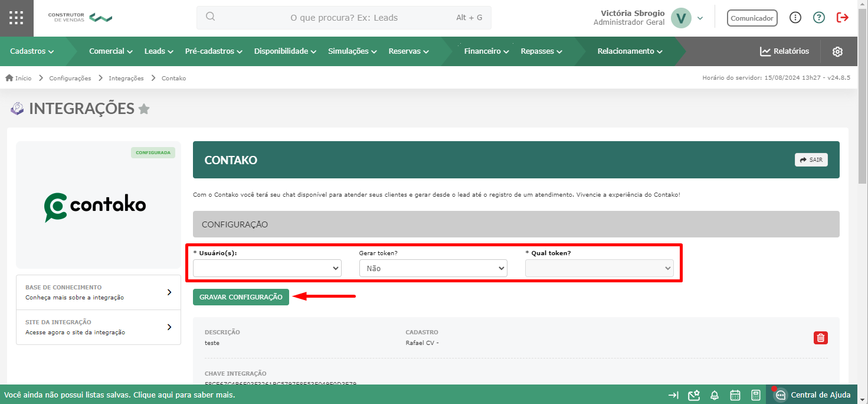The image size is (868, 404).
Task: Open the Financeiro menu
Action: [x=487, y=51]
